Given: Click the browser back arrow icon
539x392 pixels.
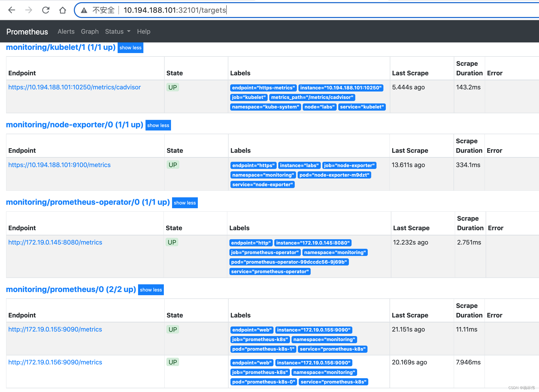Looking at the screenshot, I should (12, 10).
